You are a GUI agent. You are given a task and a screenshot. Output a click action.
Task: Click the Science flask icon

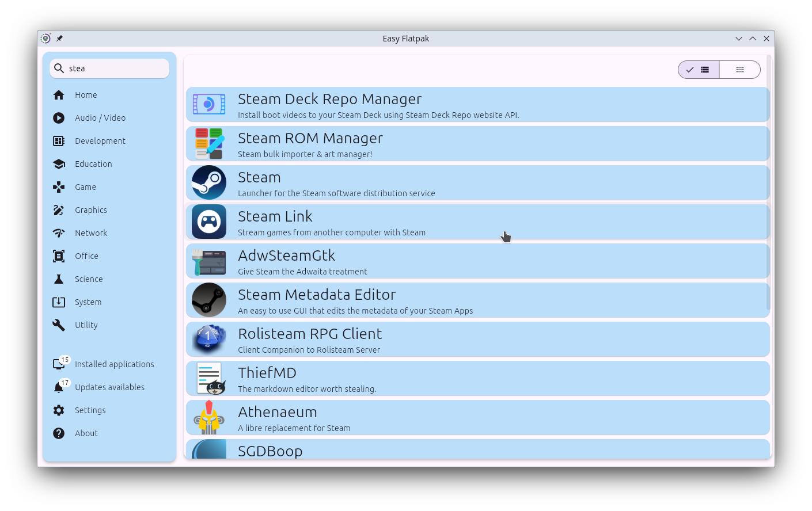click(x=59, y=279)
